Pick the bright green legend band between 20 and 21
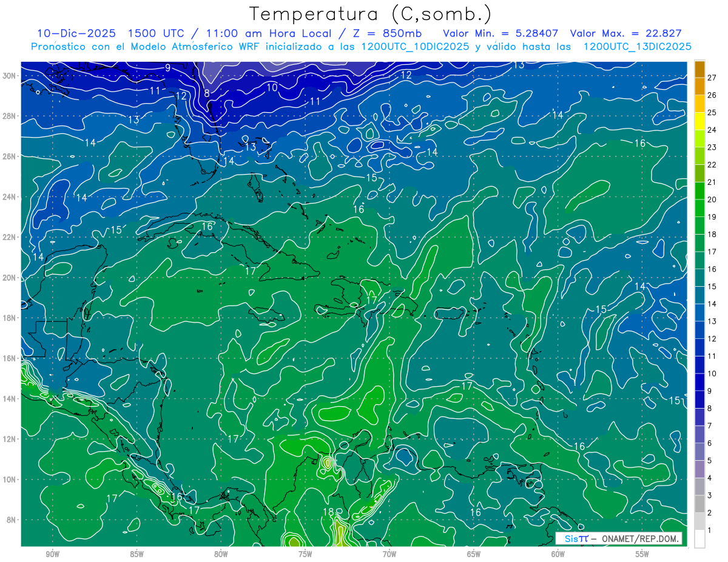728x562 pixels. pos(699,190)
